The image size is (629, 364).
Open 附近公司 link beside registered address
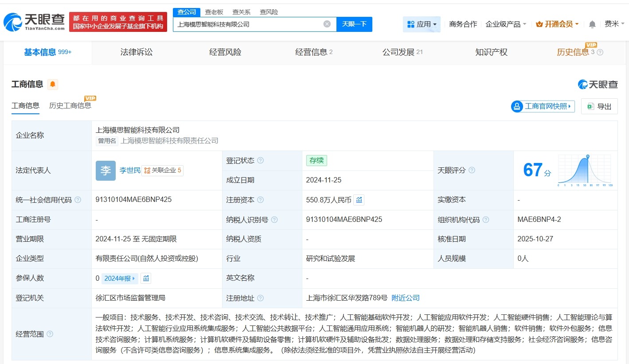tap(405, 298)
